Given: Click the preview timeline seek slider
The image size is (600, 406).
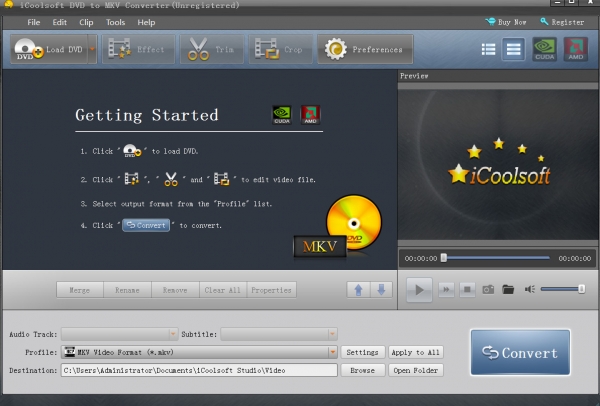Looking at the screenshot, I should click(x=496, y=258).
